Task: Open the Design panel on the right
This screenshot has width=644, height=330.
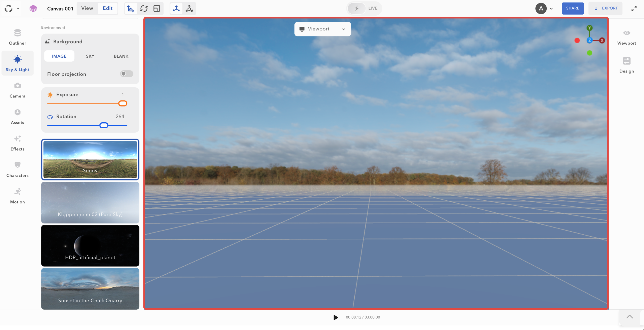Action: (x=626, y=64)
